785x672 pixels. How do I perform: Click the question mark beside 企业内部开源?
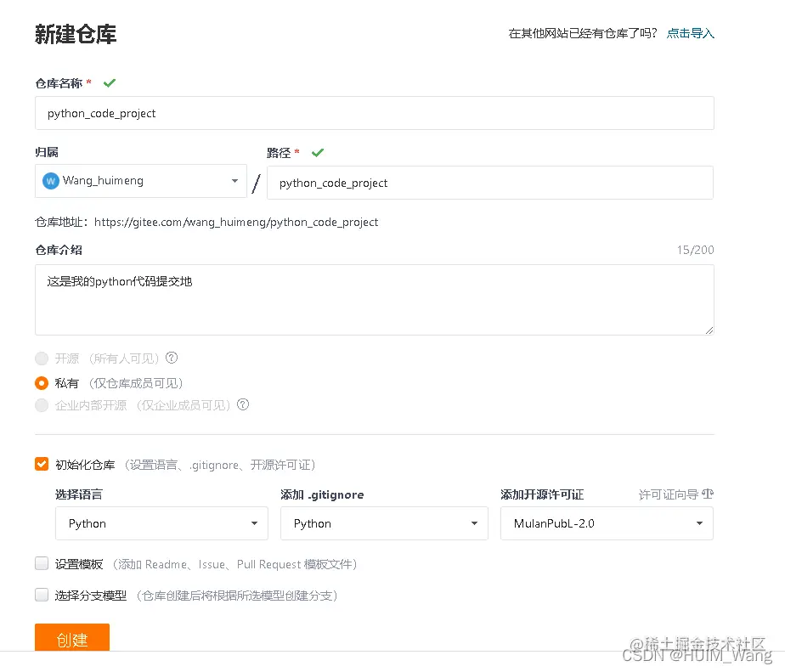pyautogui.click(x=243, y=405)
